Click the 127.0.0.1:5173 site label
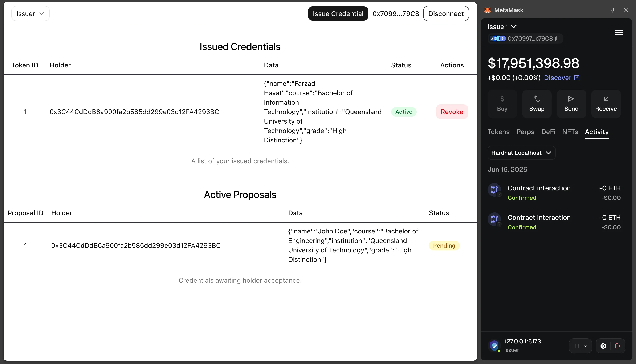 click(522, 342)
